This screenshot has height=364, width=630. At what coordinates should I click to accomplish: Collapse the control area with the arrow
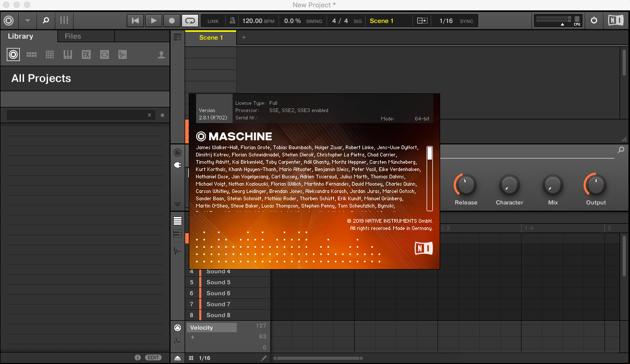(x=177, y=205)
